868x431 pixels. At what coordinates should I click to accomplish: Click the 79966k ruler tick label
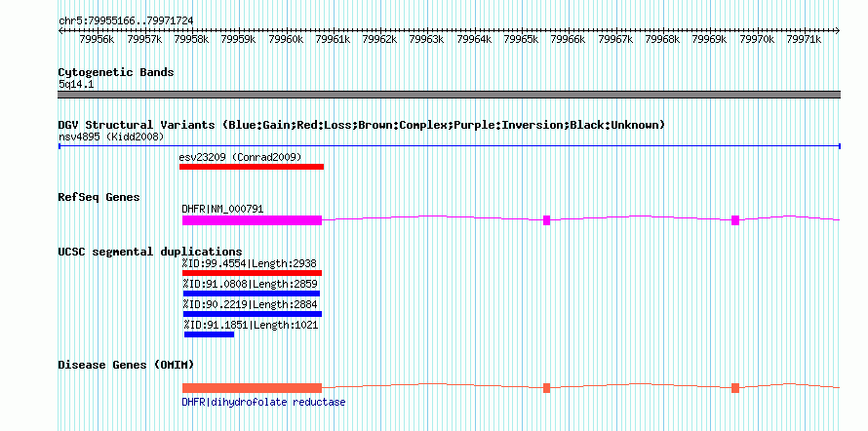pos(568,39)
